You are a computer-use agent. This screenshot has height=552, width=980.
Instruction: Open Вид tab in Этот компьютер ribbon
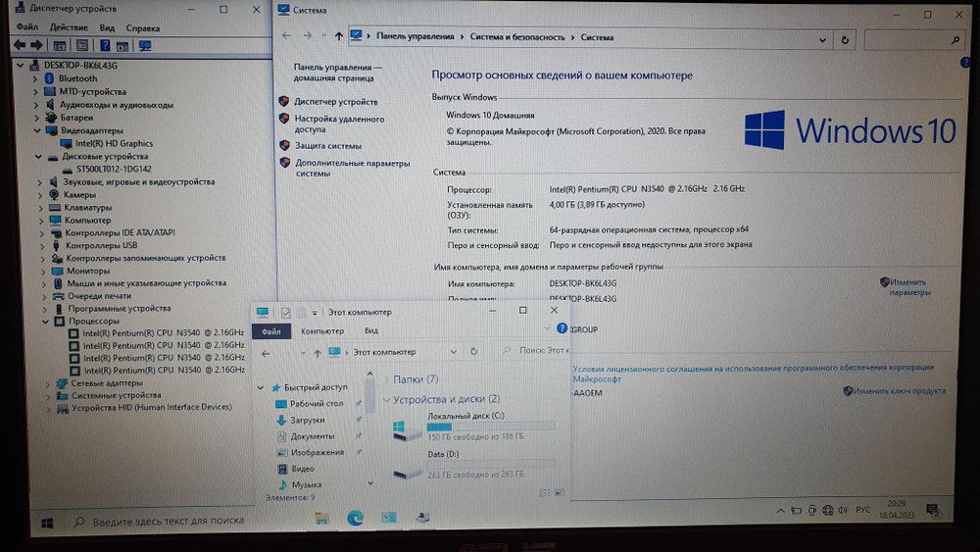click(x=371, y=330)
